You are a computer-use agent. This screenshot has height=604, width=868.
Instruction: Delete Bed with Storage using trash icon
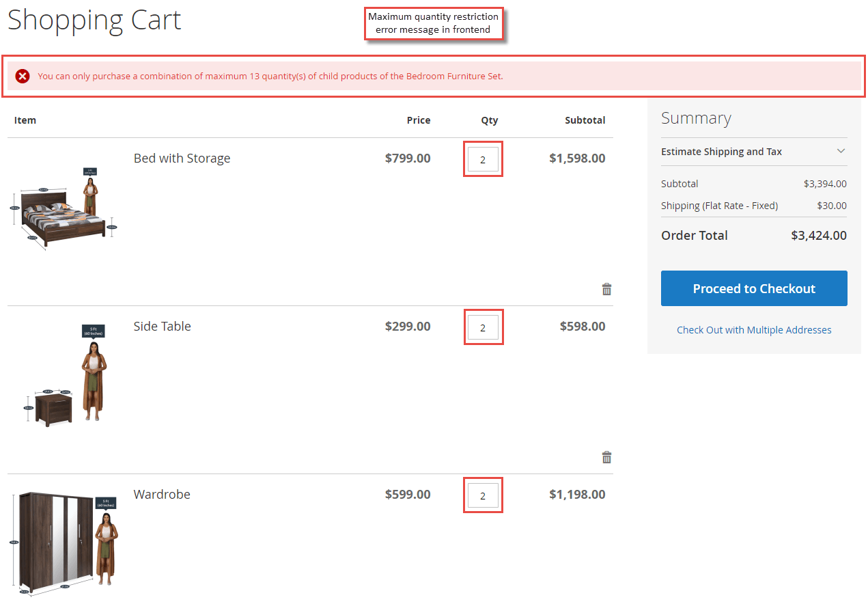pyautogui.click(x=606, y=289)
